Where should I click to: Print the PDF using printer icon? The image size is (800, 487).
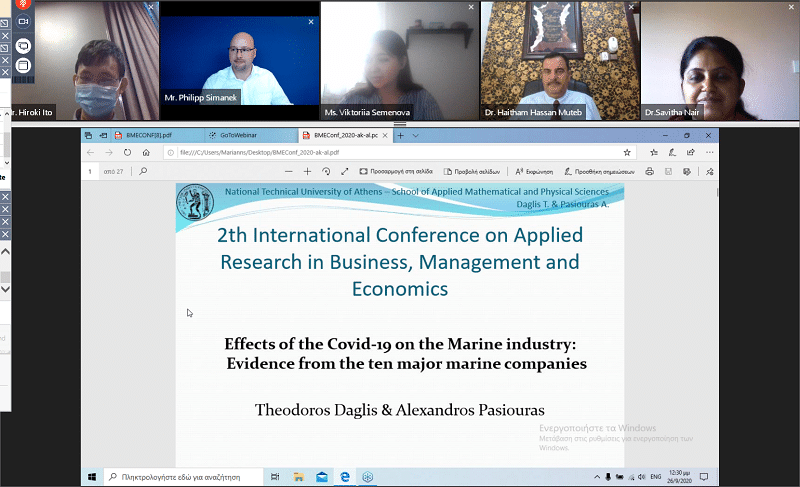tap(649, 172)
